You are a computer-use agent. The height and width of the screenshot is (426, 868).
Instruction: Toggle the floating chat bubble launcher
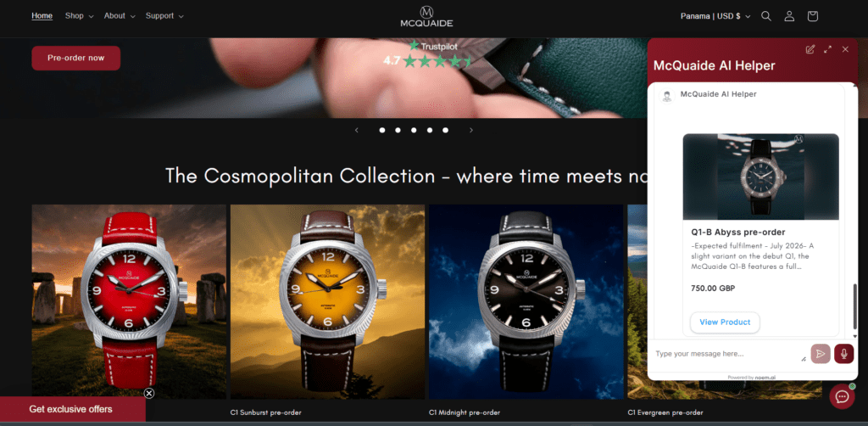[x=842, y=396]
